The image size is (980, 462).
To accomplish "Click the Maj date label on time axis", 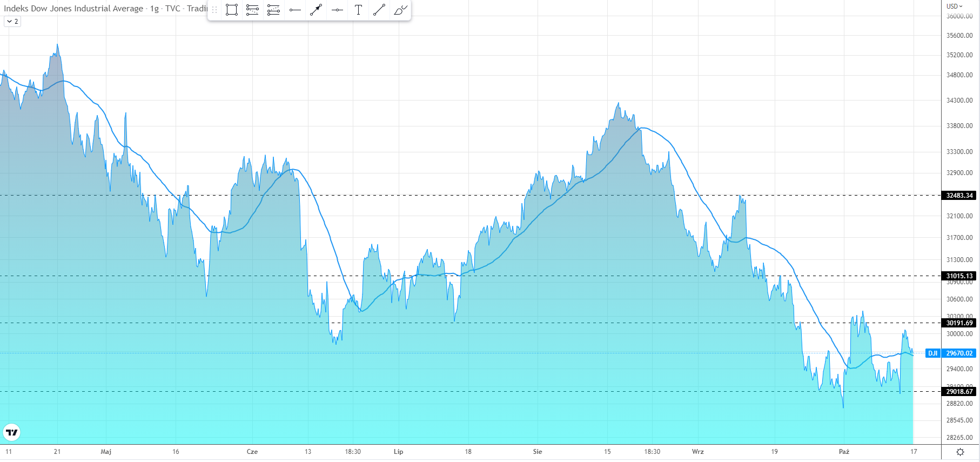I will 106,452.
